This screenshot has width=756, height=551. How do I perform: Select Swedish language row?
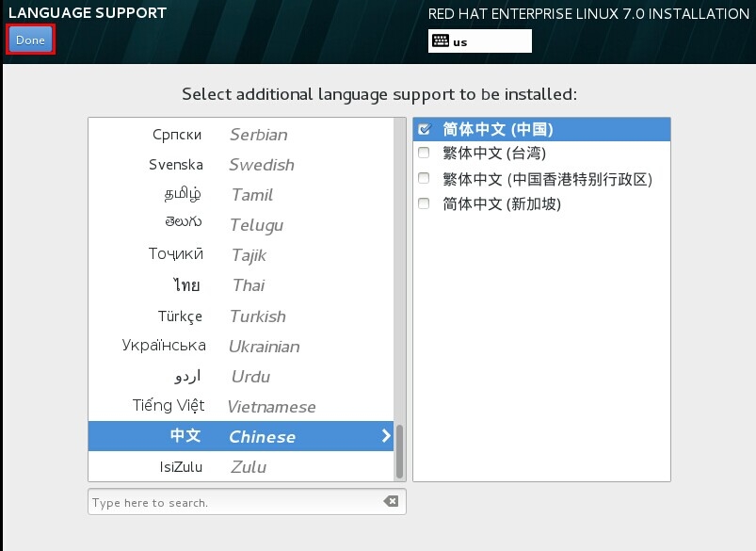241,165
